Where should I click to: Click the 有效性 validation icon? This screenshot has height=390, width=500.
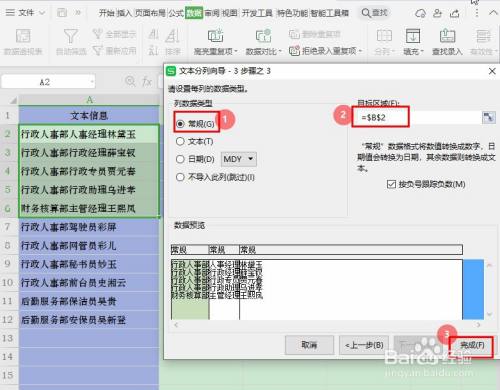coord(483,35)
